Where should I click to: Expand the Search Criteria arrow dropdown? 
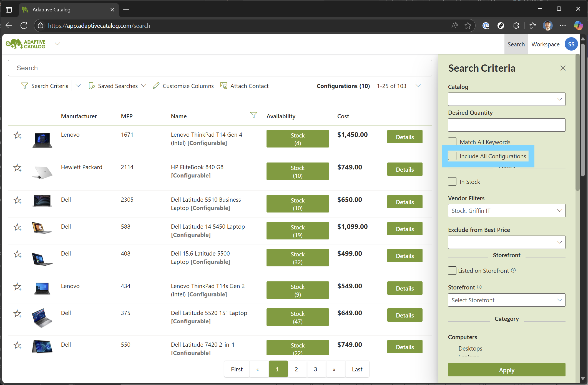pos(78,86)
